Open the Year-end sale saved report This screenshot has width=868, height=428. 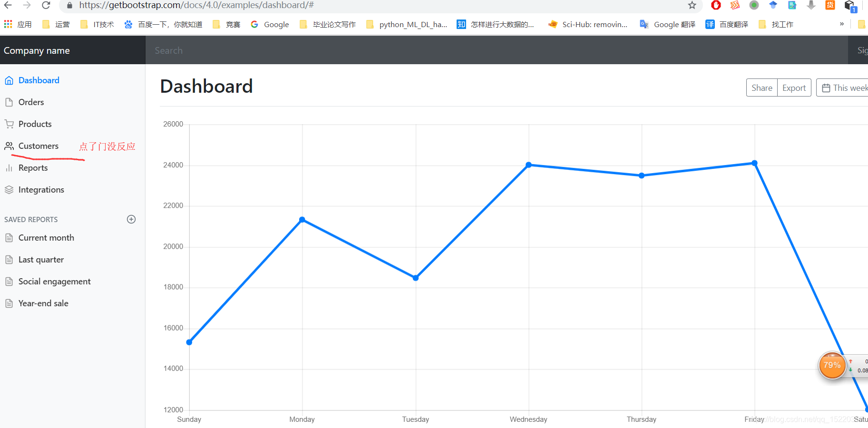pyautogui.click(x=43, y=303)
